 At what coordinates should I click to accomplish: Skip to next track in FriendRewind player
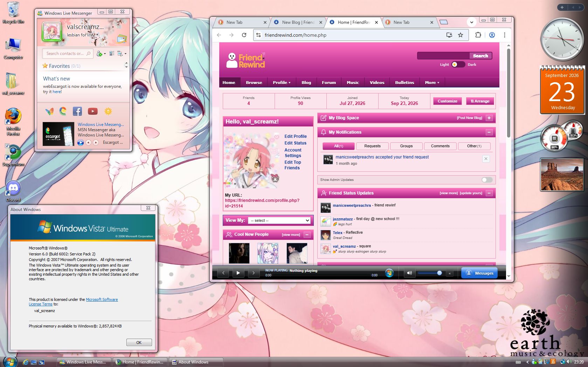point(253,273)
